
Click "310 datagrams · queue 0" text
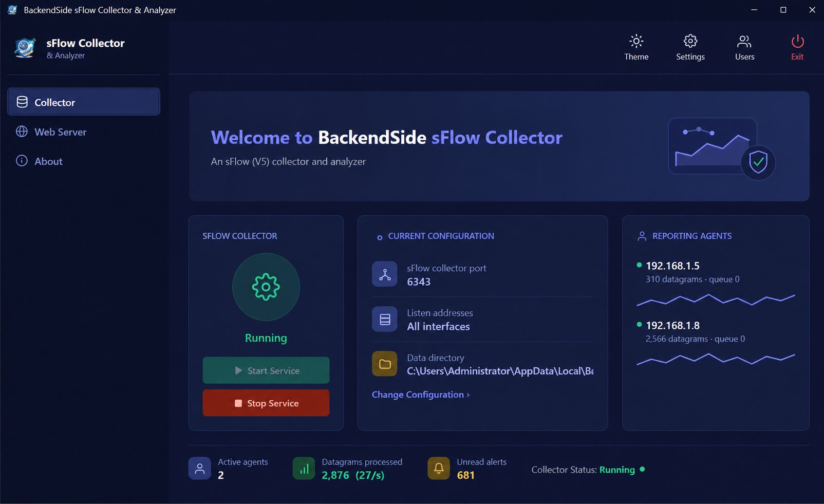coord(692,279)
